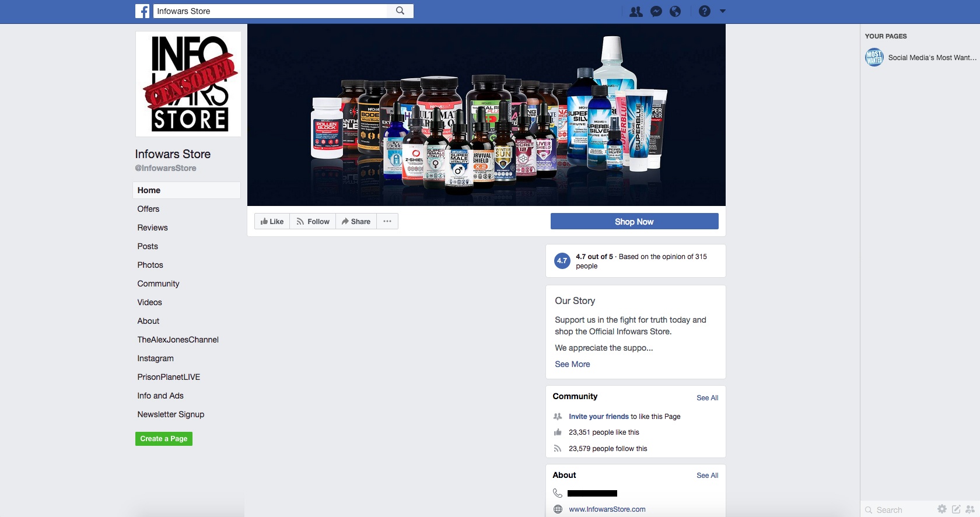Viewport: 980px width, 517px height.
Task: Expand the account dropdown arrow
Action: 723,11
